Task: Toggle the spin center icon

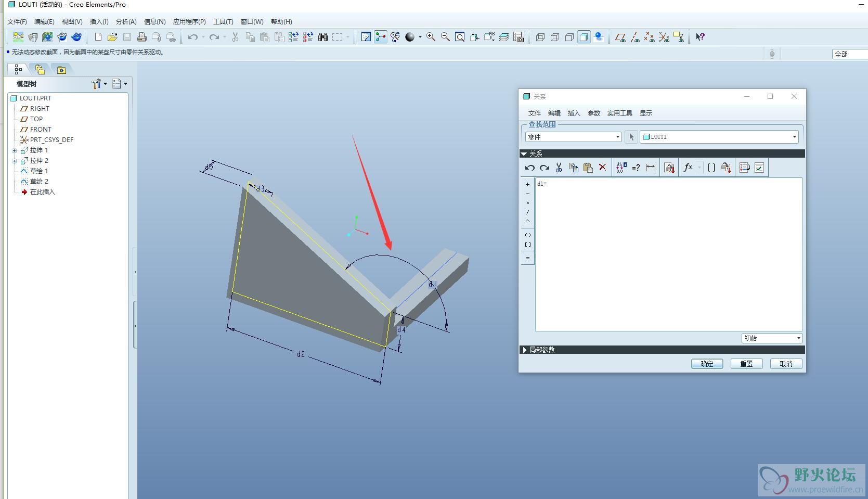Action: pyautogui.click(x=381, y=37)
